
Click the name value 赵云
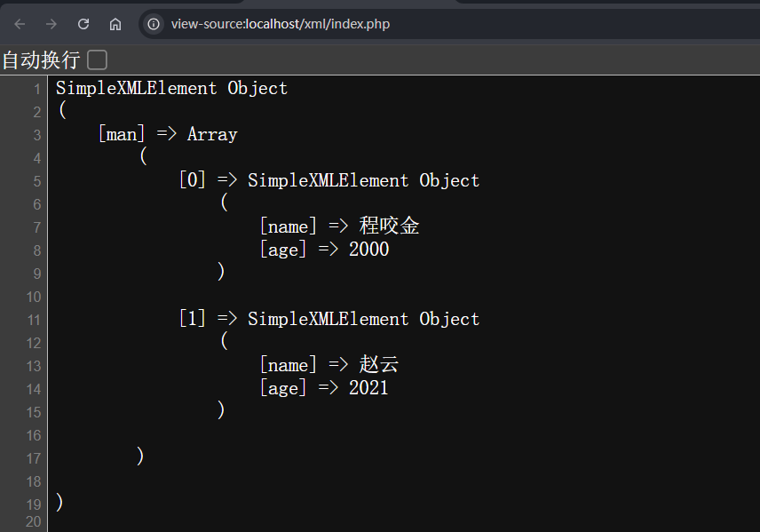tap(379, 365)
